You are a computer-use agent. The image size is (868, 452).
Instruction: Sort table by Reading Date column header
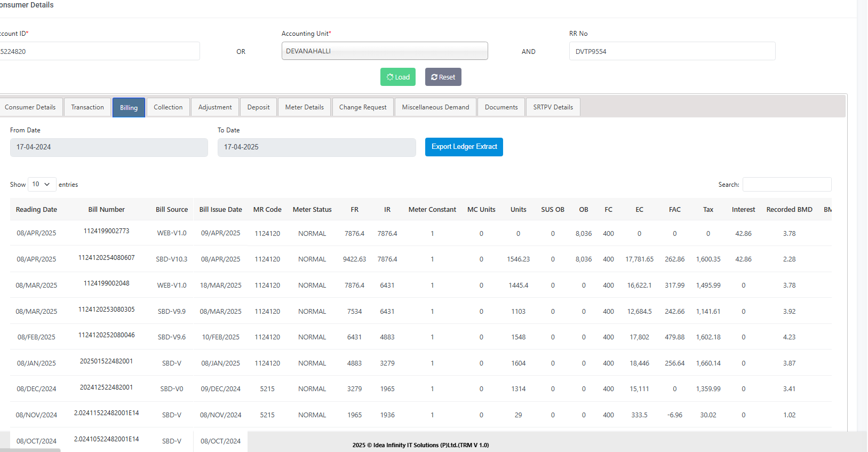(x=36, y=210)
